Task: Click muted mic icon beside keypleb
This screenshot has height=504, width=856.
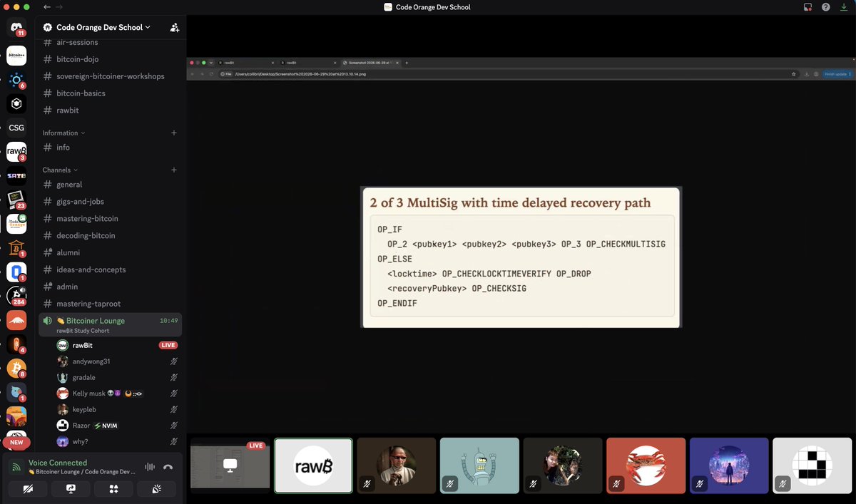Action: tap(174, 410)
